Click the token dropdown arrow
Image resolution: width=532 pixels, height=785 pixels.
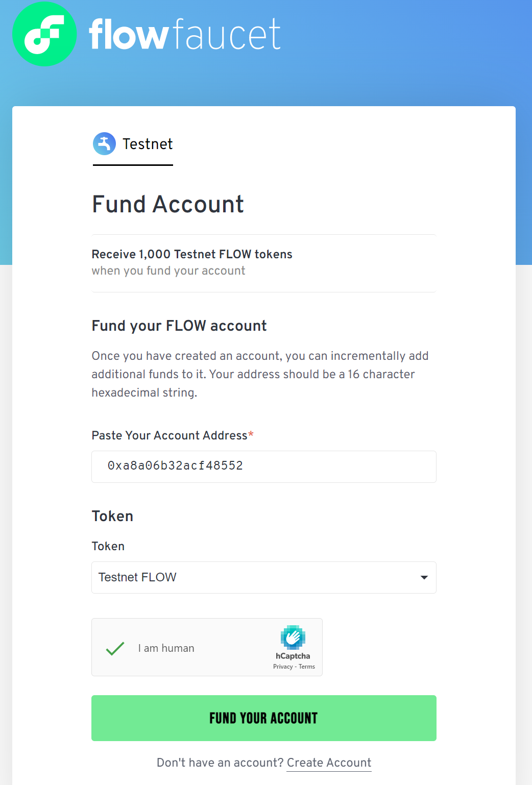424,577
